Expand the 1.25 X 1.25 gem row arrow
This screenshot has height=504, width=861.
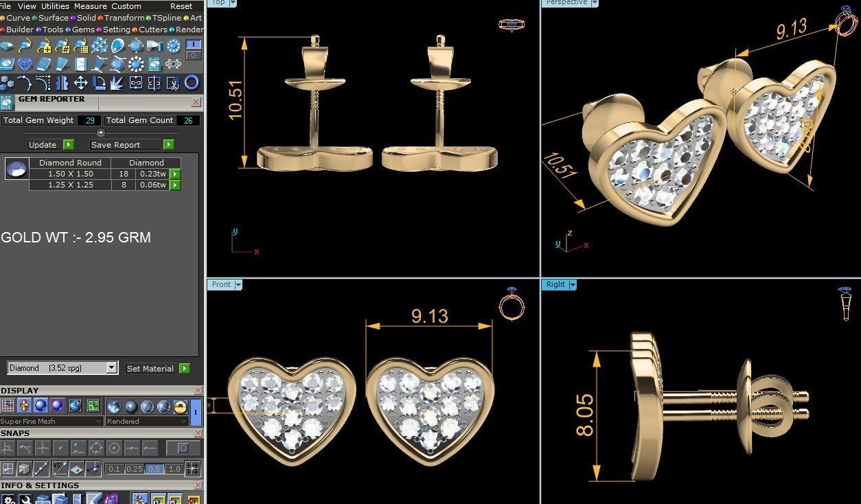coord(175,185)
